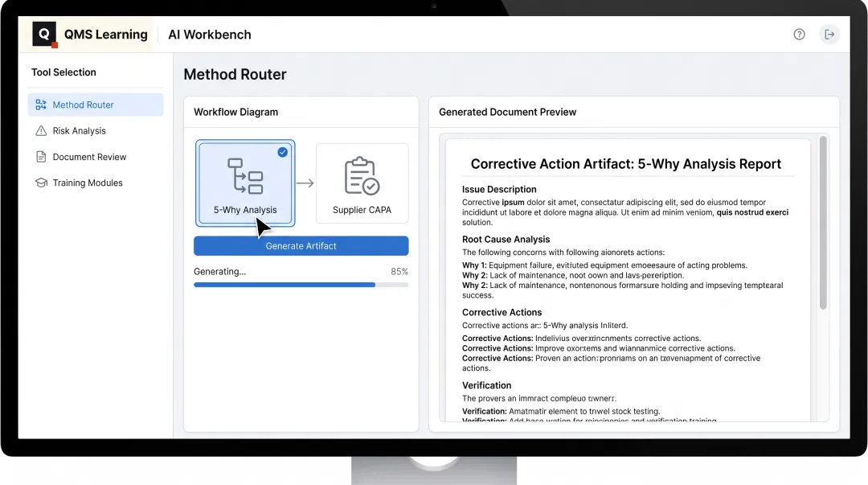Click the document preview scrollbar
This screenshot has height=485, width=868.
point(823,223)
